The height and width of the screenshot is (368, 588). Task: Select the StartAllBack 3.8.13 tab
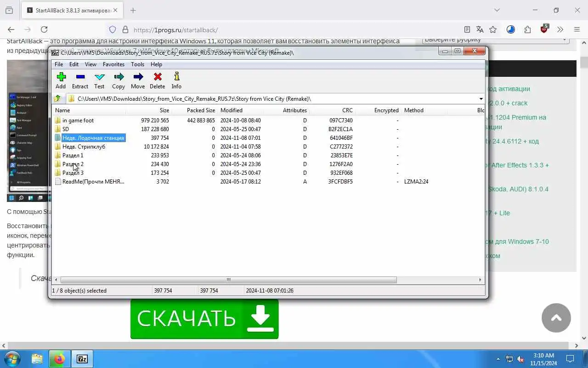point(73,10)
